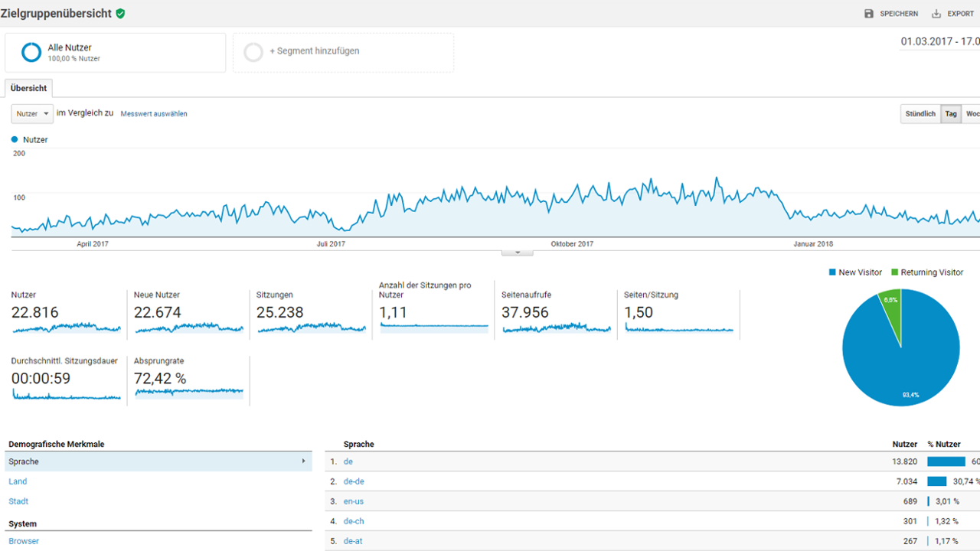Click the 3,01 % percentage value
Screen dimensions: 980x551
point(946,501)
